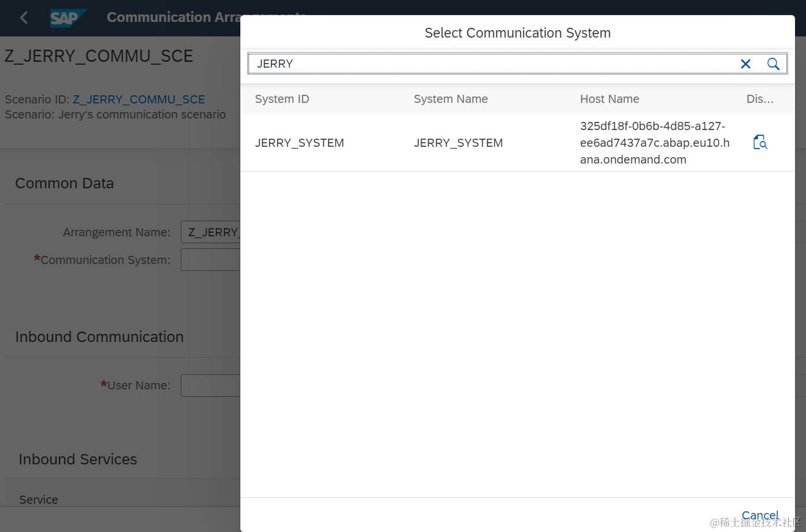This screenshot has width=806, height=532.
Task: Click the Arrangement Name input field
Action: (x=211, y=232)
